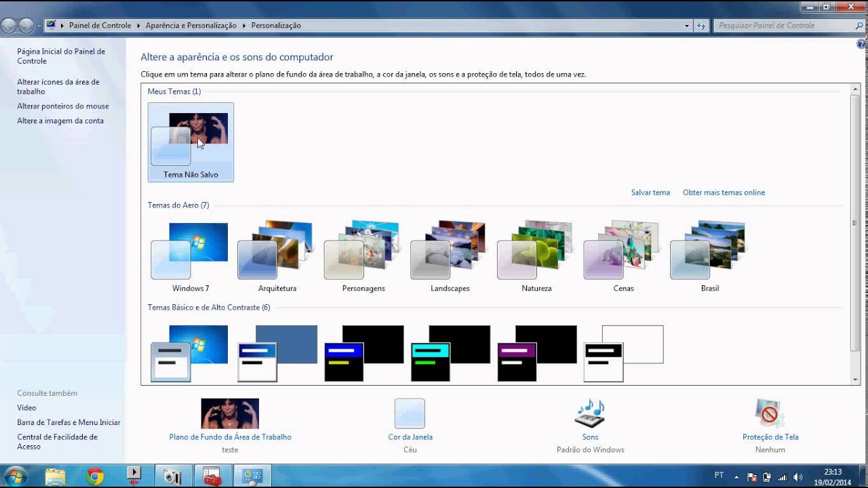Click the power battery tray icon
This screenshot has width=868, height=488.
767,476
